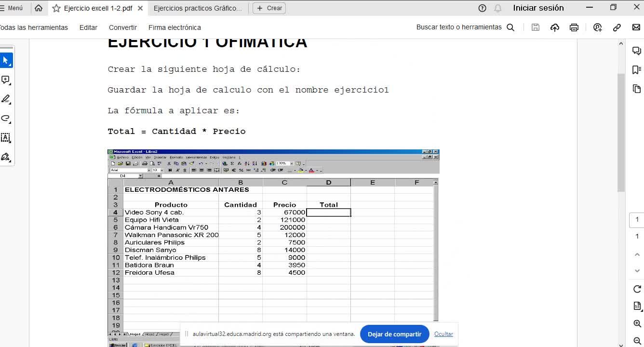
Task: Click the vertical scrollbar up arrow
Action: [621, 43]
